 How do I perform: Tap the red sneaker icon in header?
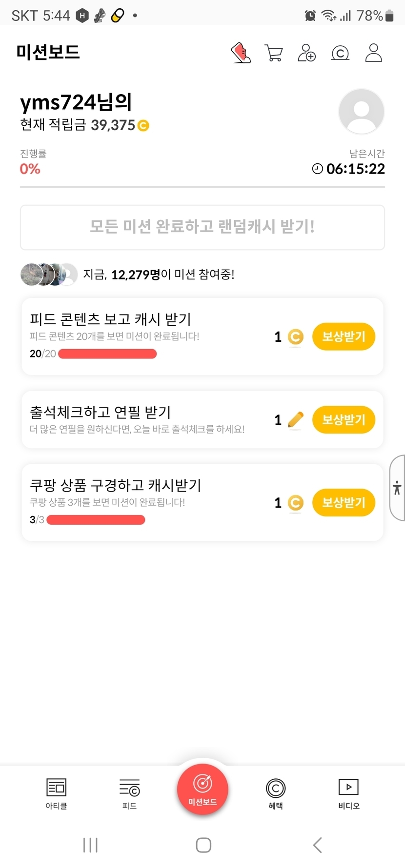[241, 53]
